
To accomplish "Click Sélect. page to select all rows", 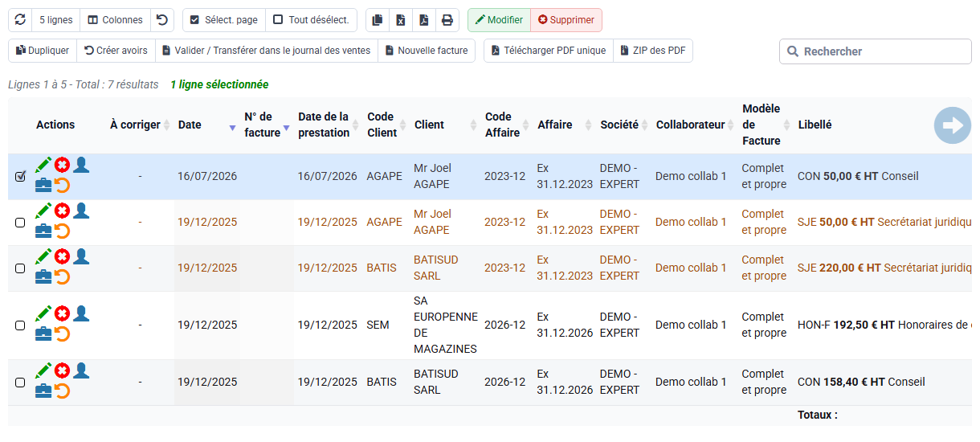I will [x=224, y=20].
